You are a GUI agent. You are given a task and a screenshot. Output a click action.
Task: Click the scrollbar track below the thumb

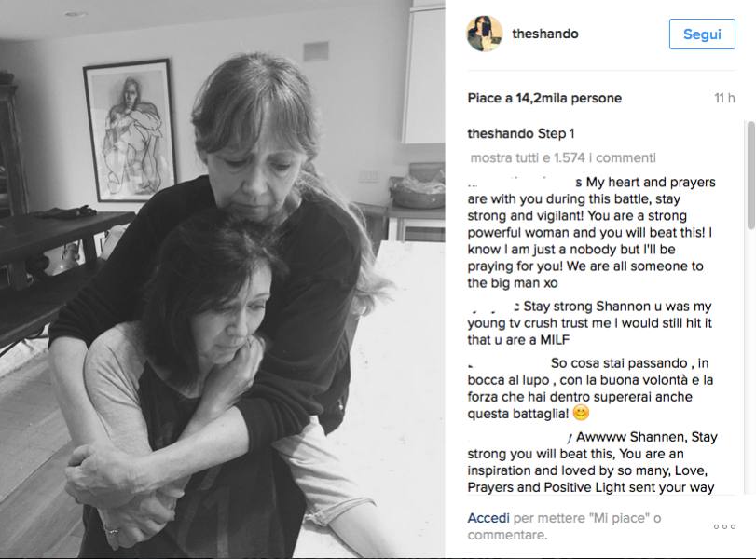pyautogui.click(x=750, y=361)
